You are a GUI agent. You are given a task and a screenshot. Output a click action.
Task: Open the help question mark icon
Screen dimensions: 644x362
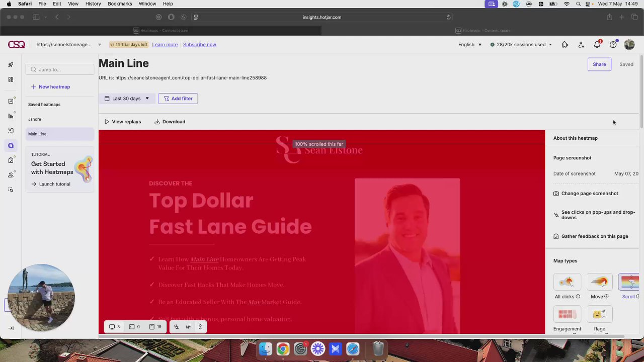tap(613, 45)
